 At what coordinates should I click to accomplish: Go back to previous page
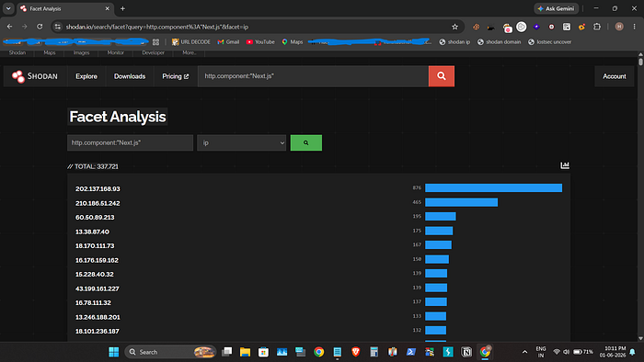point(9,27)
